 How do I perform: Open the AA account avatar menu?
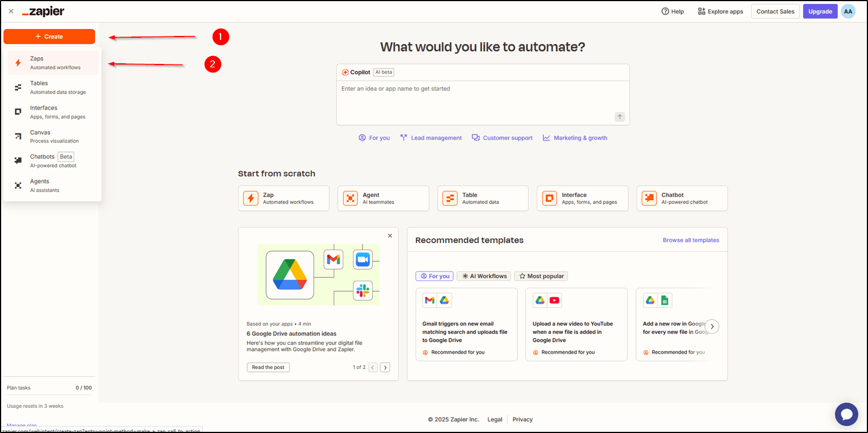click(848, 11)
